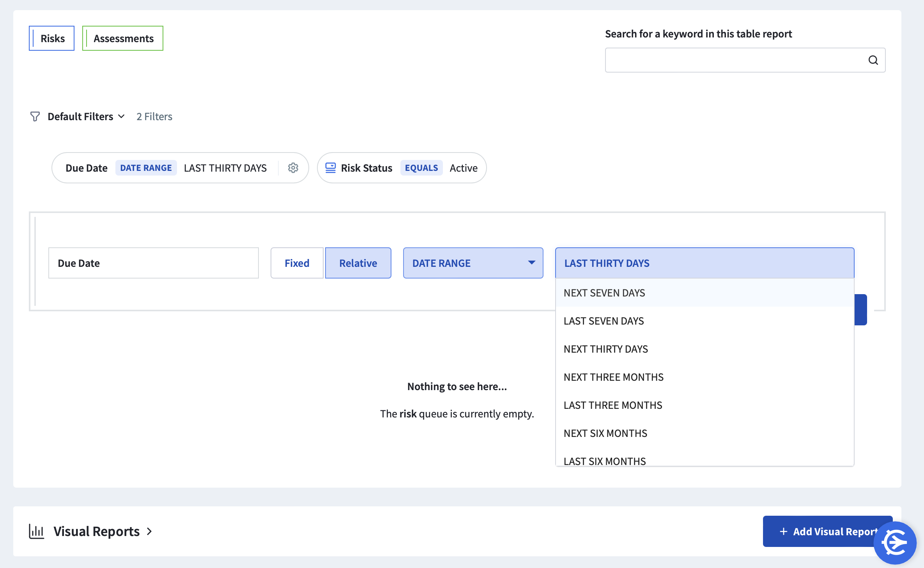Click the Risk Status filter icon

pos(331,168)
